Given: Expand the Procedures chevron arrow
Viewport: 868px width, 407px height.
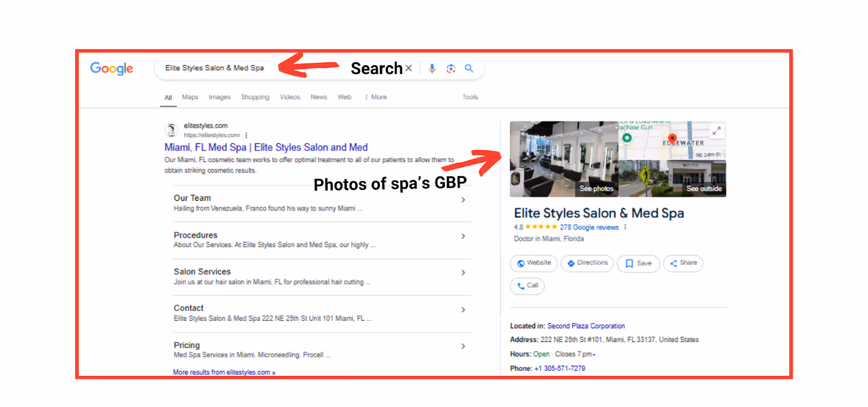Looking at the screenshot, I should [x=463, y=236].
